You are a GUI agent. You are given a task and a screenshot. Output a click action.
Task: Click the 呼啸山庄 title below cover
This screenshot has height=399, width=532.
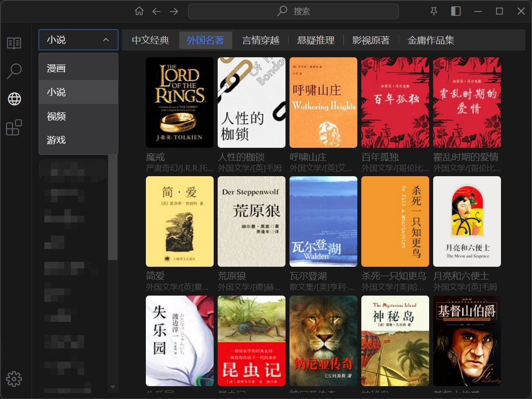tap(308, 157)
